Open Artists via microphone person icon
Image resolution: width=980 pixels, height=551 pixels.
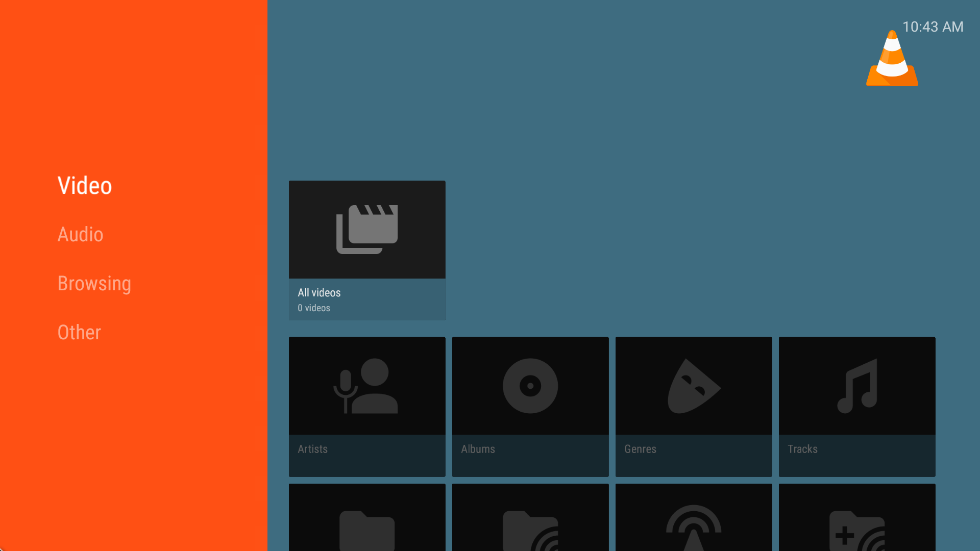point(365,386)
